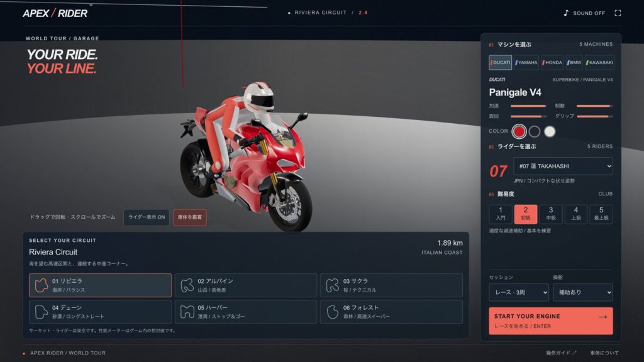644x362 pixels.
Task: Toggle ライダー表示 ON button
Action: 147,217
